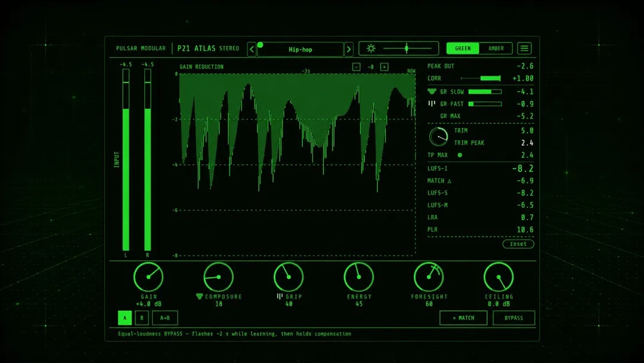Click the LUFS-I label

coord(438,168)
